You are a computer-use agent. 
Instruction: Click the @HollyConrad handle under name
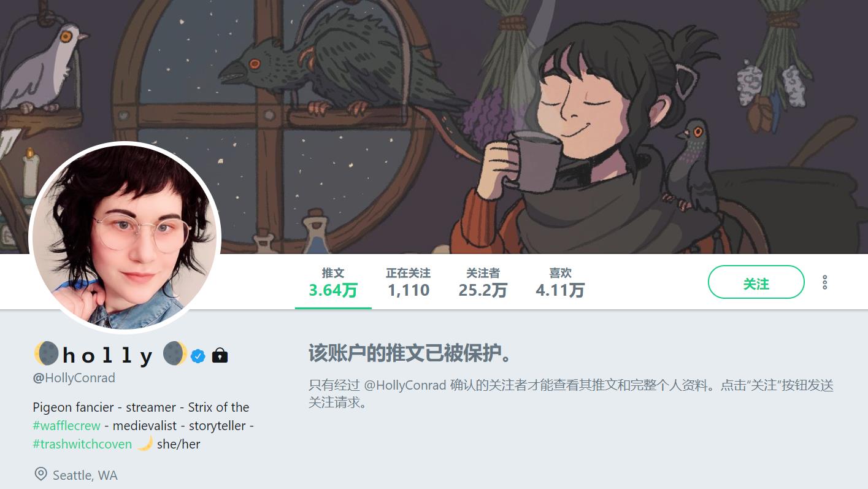[74, 378]
